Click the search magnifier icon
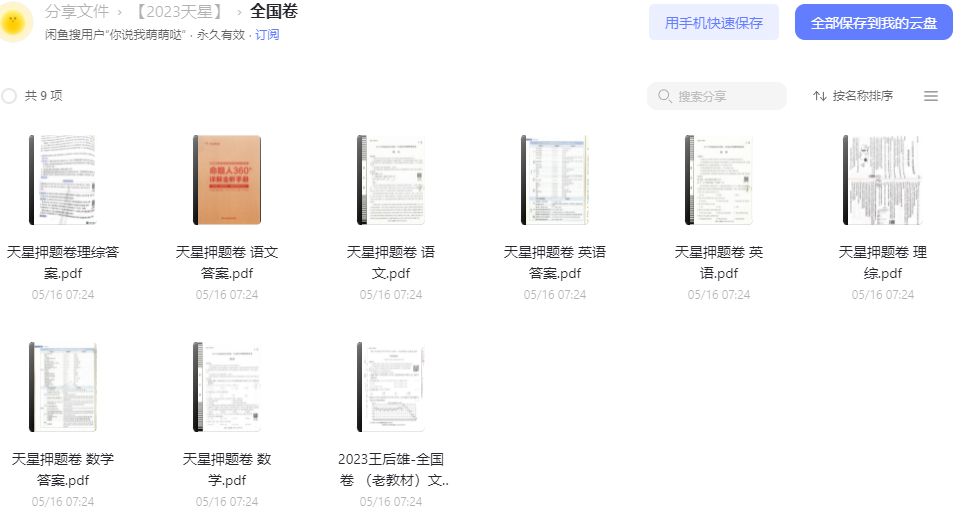The height and width of the screenshot is (532, 973). 665,96
